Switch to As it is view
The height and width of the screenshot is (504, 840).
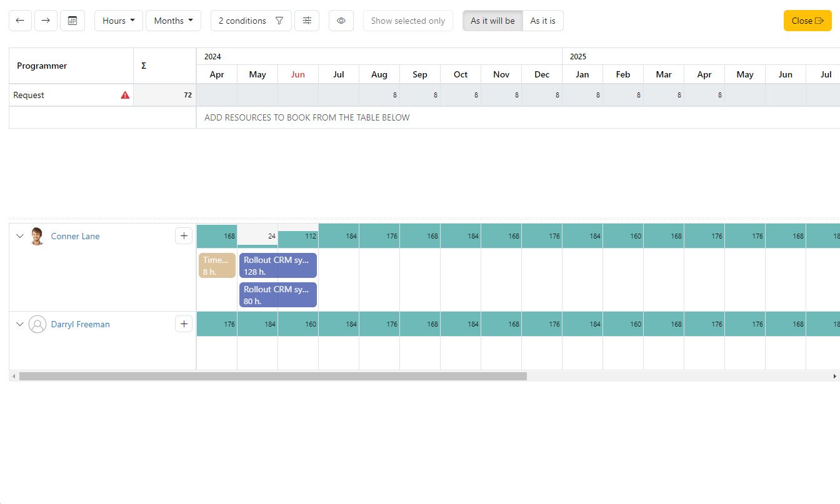pos(543,21)
